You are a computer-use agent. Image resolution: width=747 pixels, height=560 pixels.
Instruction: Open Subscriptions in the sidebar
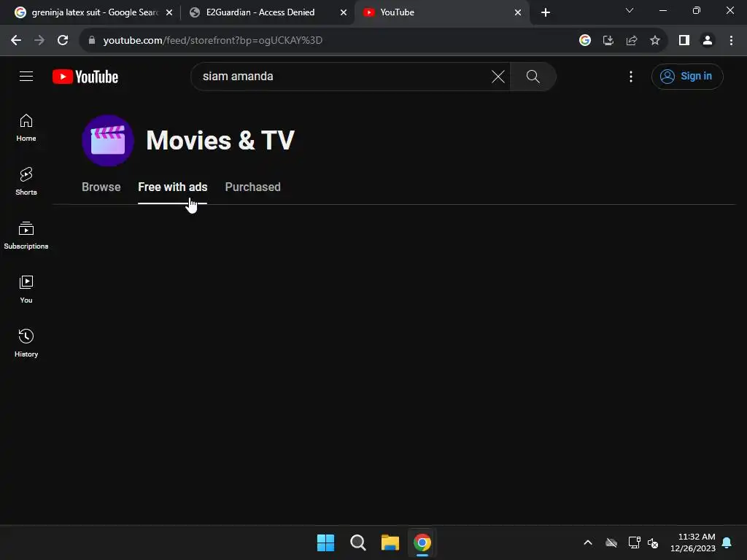pos(26,236)
